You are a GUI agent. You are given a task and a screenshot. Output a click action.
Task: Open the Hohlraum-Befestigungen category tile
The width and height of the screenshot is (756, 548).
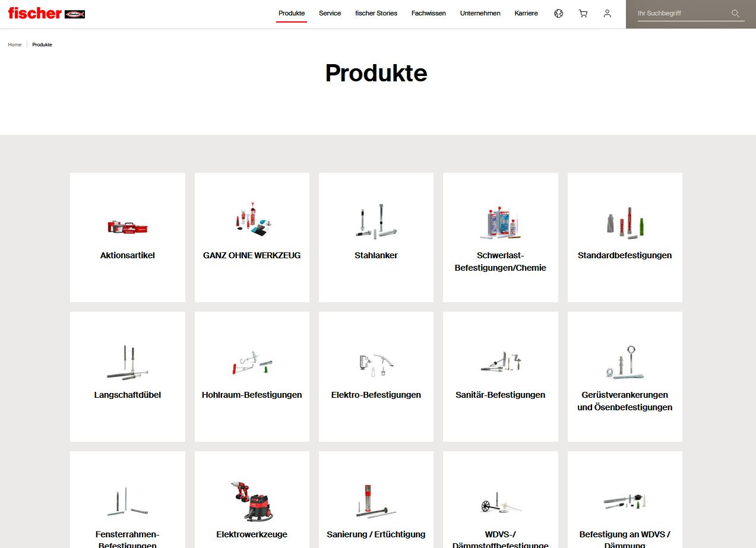click(x=252, y=395)
